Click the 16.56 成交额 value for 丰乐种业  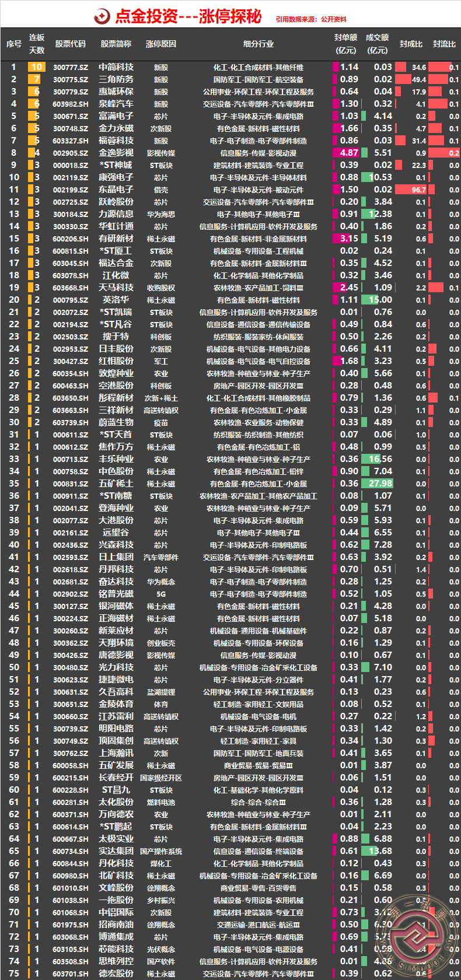click(380, 459)
